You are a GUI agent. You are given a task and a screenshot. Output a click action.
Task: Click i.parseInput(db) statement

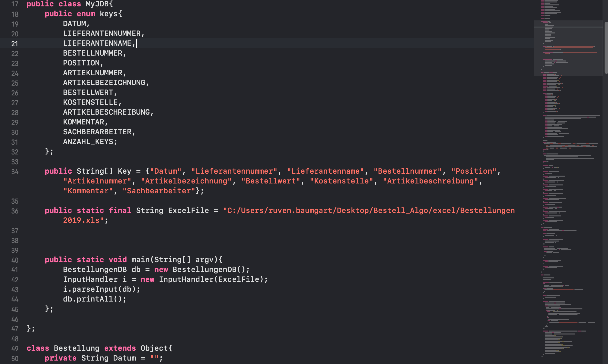coord(101,289)
